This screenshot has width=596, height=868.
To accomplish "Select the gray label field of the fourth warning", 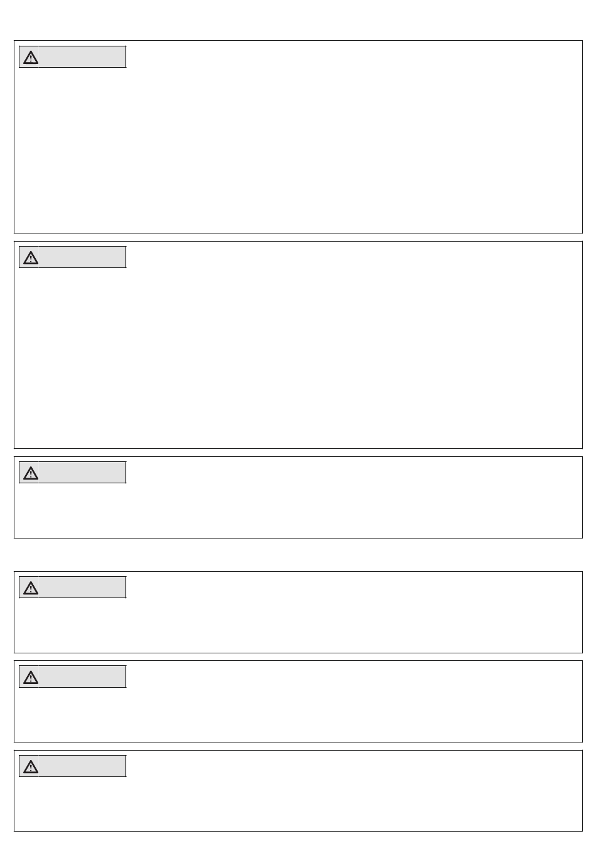I will tap(73, 587).
